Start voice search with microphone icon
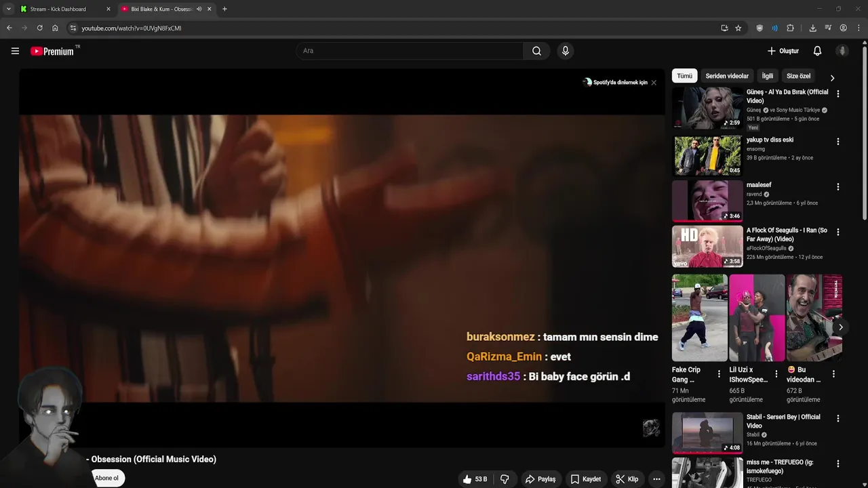The width and height of the screenshot is (868, 488). click(x=565, y=51)
